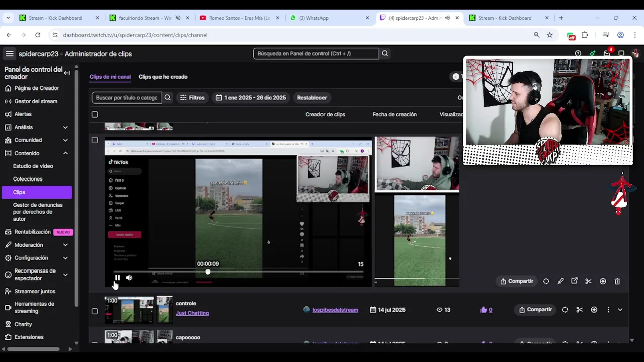The height and width of the screenshot is (362, 644).
Task: Mute the spidercarp23 browser tab audio
Action: pyautogui.click(x=447, y=18)
